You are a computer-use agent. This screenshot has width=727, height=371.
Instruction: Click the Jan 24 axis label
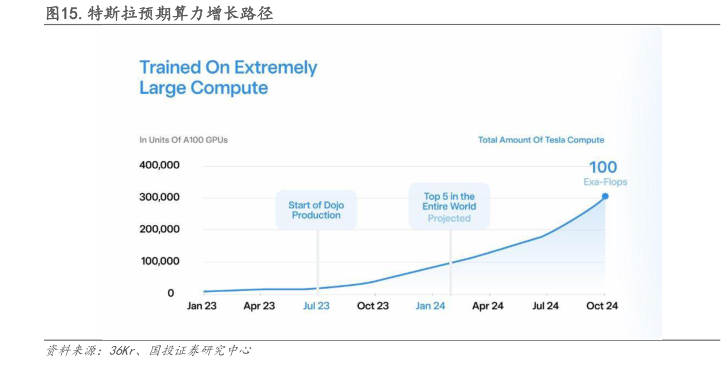[x=430, y=306]
